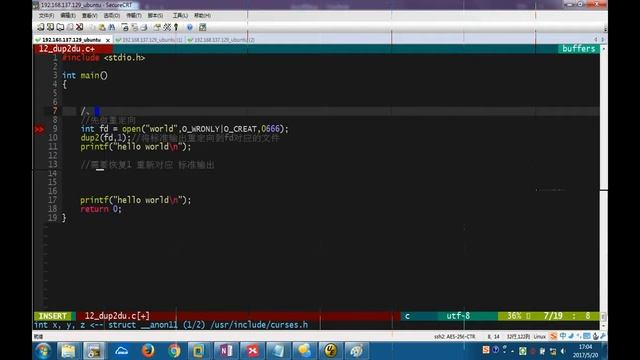
Task: Open UltraEdit from the taskbar
Action: (331, 351)
